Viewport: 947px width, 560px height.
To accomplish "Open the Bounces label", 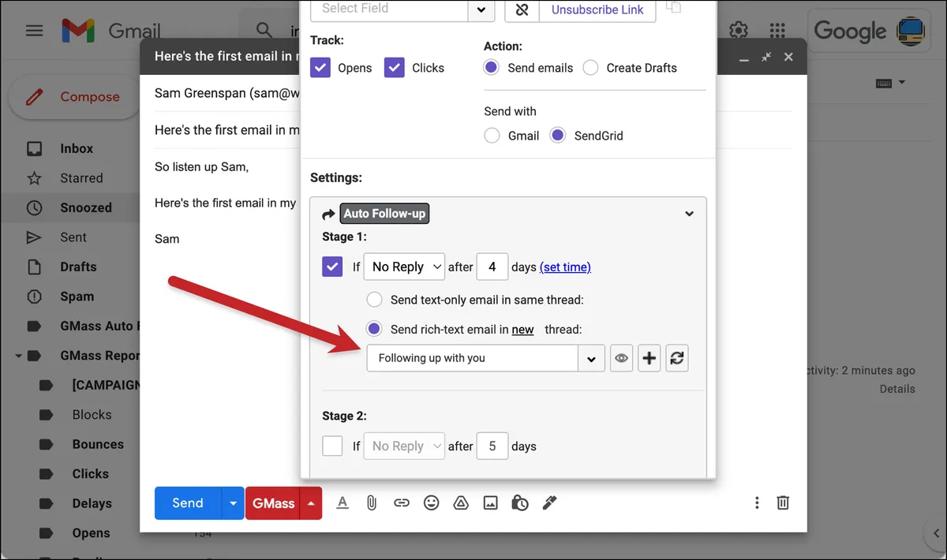I will (98, 444).
